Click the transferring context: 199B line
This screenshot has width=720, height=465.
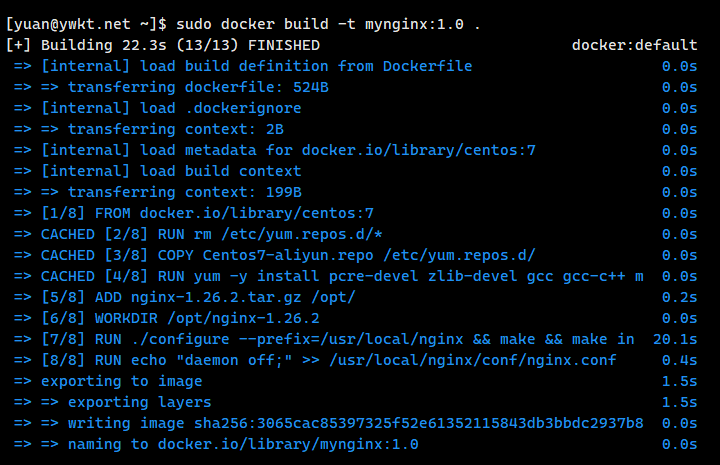(x=185, y=192)
